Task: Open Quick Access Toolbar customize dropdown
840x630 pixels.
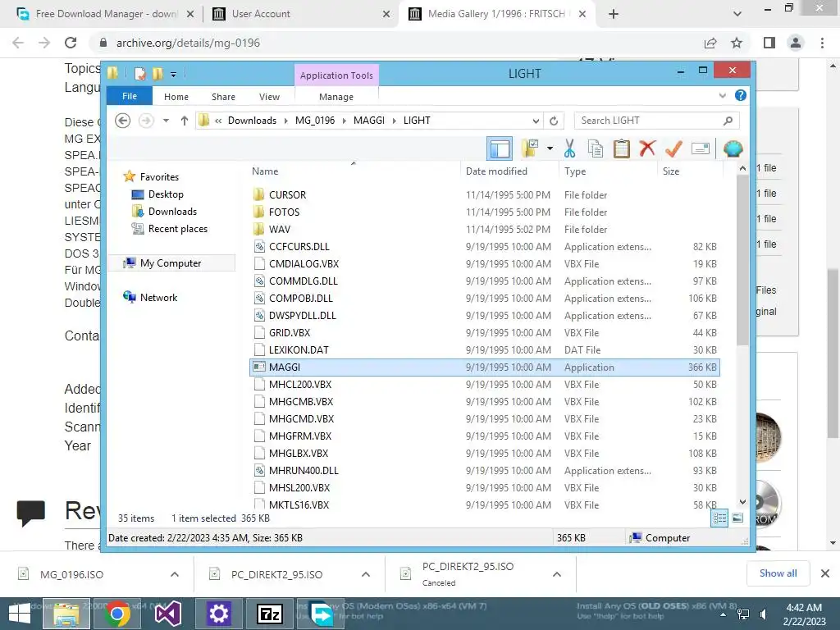Action: tap(173, 75)
